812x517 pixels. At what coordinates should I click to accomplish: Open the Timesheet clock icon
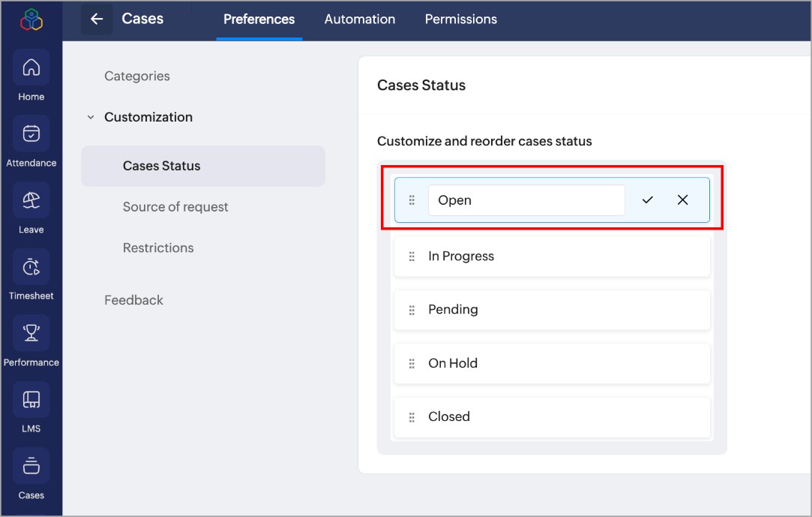(x=31, y=267)
